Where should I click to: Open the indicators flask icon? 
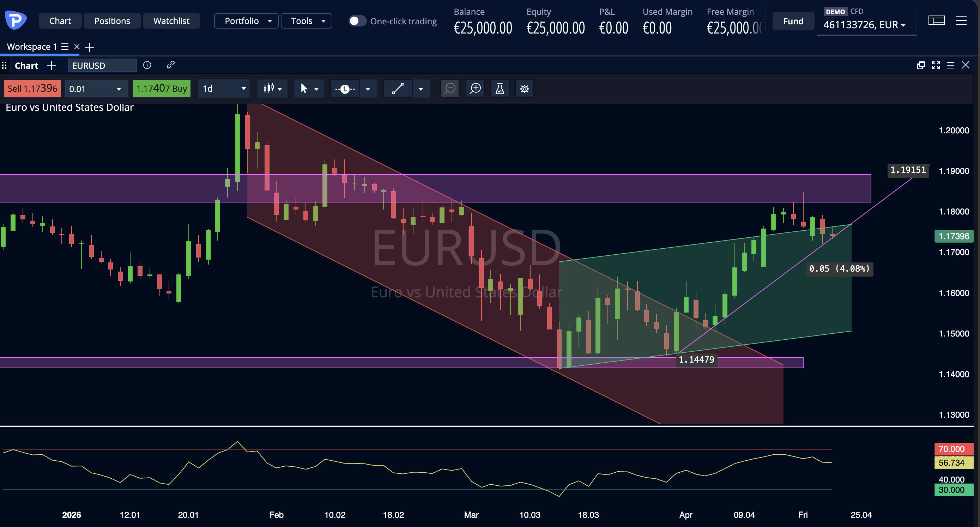coord(500,89)
